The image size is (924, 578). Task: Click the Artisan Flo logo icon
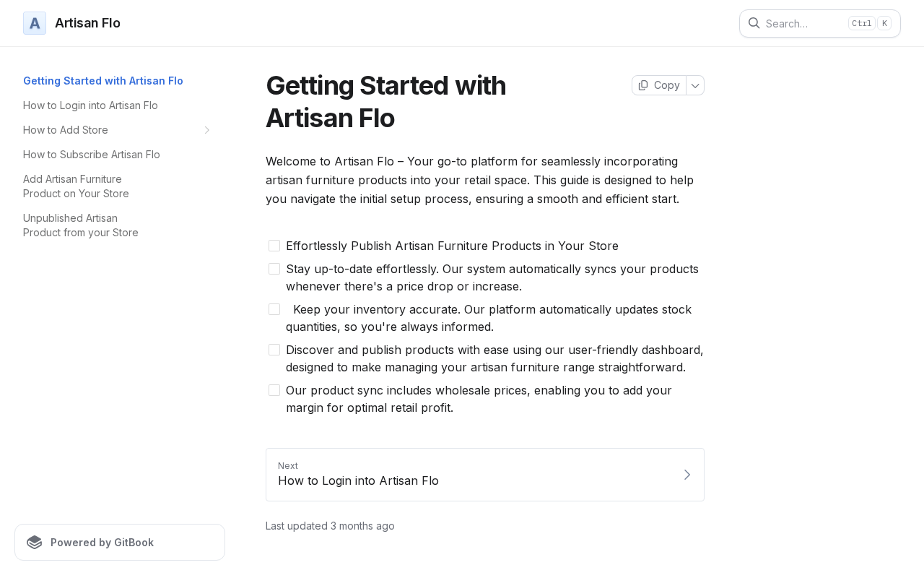35,23
